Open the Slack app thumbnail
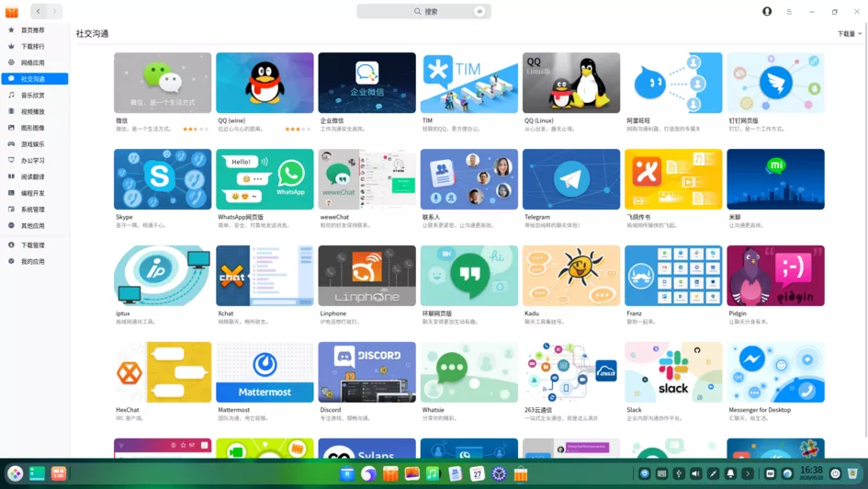The width and height of the screenshot is (868, 489). tap(673, 372)
